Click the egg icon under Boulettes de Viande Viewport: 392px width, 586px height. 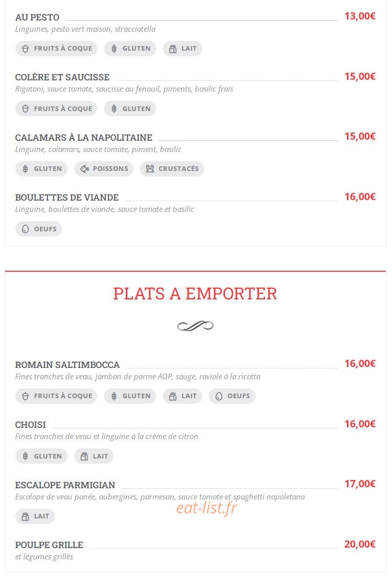[x=25, y=229]
